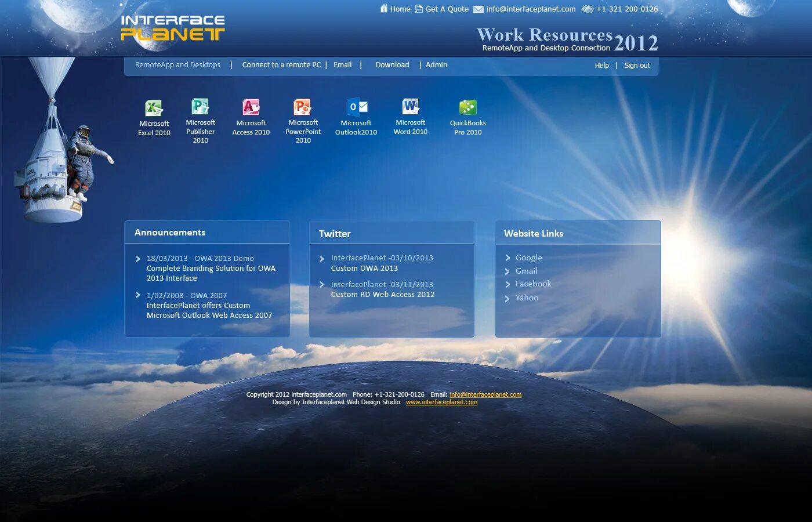This screenshot has width=812, height=522.
Task: Click 'RemoteApp and Desktop Connection' subtitle
Action: (546, 48)
